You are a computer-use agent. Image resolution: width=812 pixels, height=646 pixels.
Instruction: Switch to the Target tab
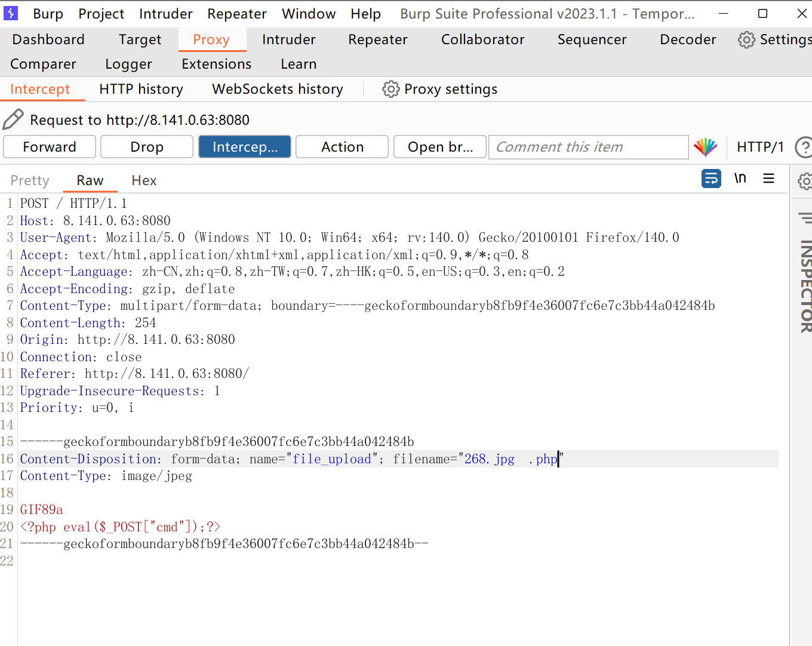140,39
